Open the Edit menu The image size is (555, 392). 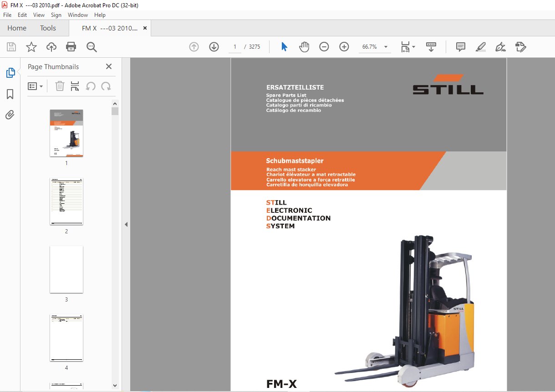coord(22,15)
